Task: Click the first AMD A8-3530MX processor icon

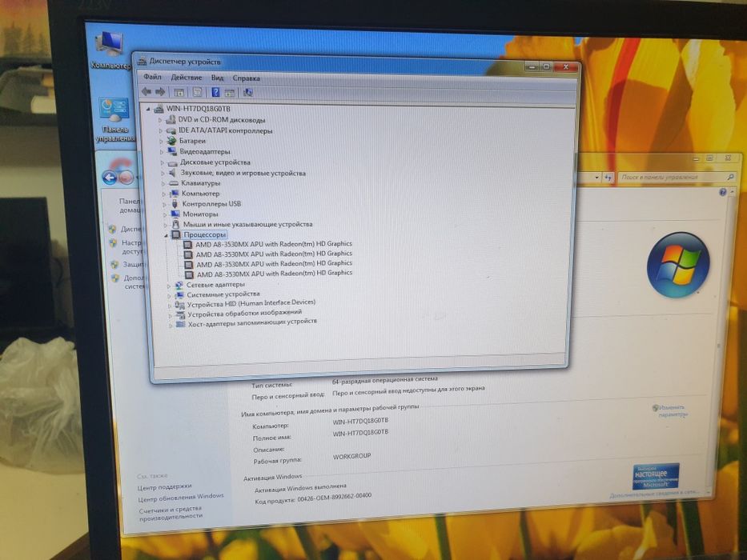Action: pyautogui.click(x=187, y=245)
